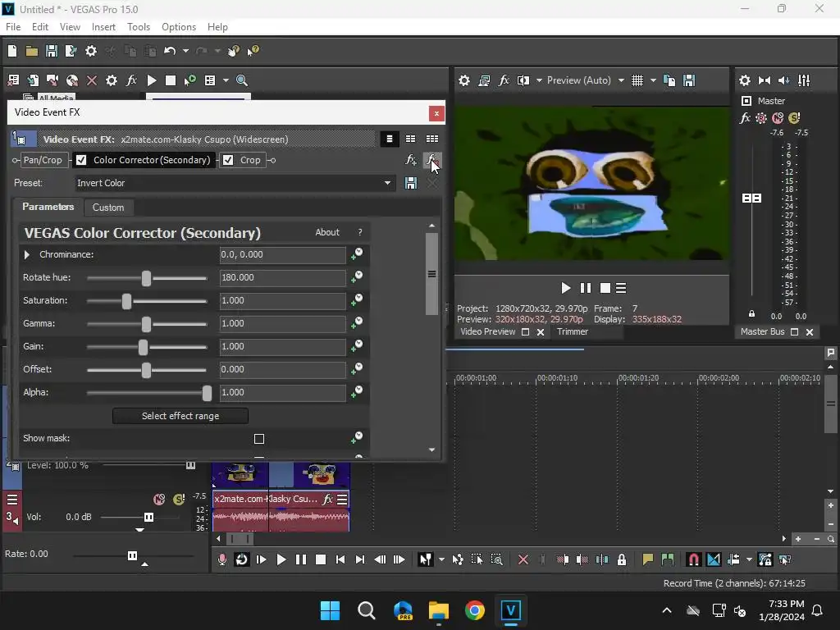Toggle preview Overlays grid icon

[637, 80]
